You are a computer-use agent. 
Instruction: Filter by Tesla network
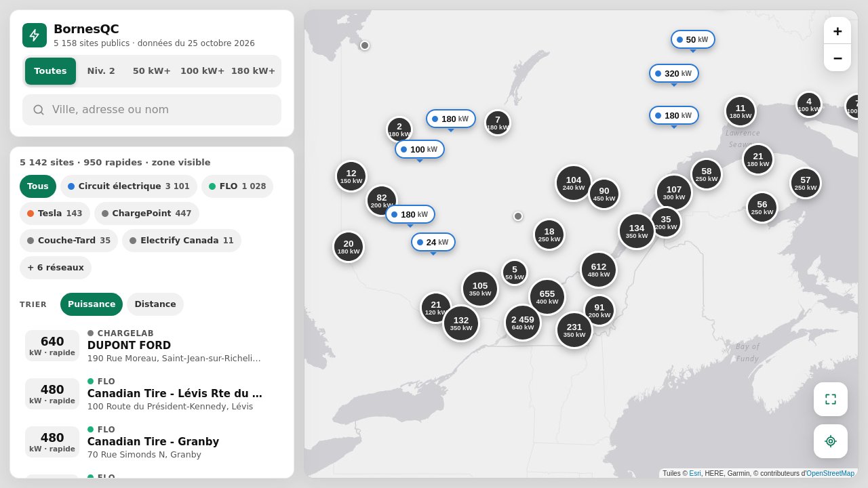pos(55,213)
